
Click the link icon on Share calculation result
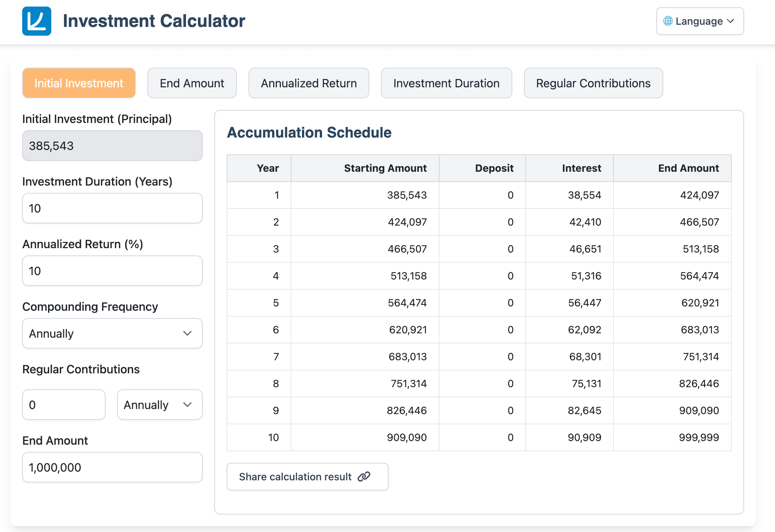tap(363, 477)
